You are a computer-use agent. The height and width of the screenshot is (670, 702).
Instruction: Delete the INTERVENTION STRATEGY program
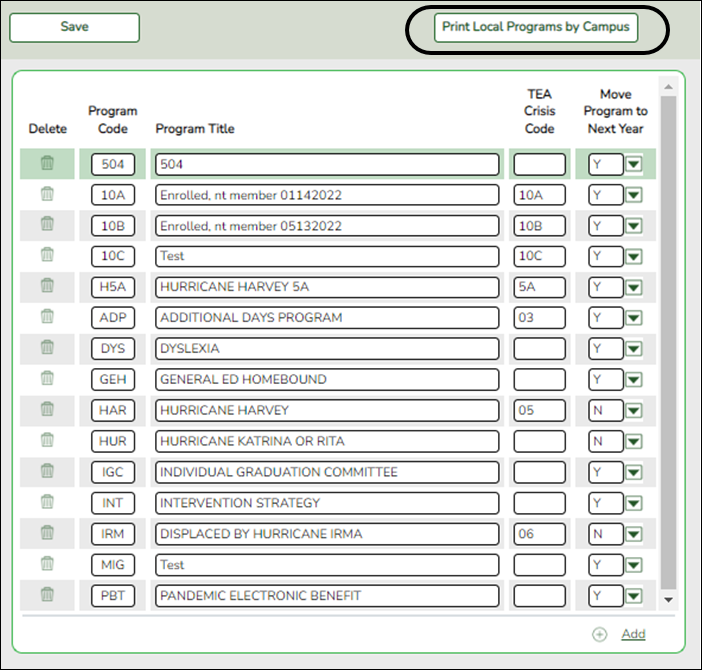(47, 503)
